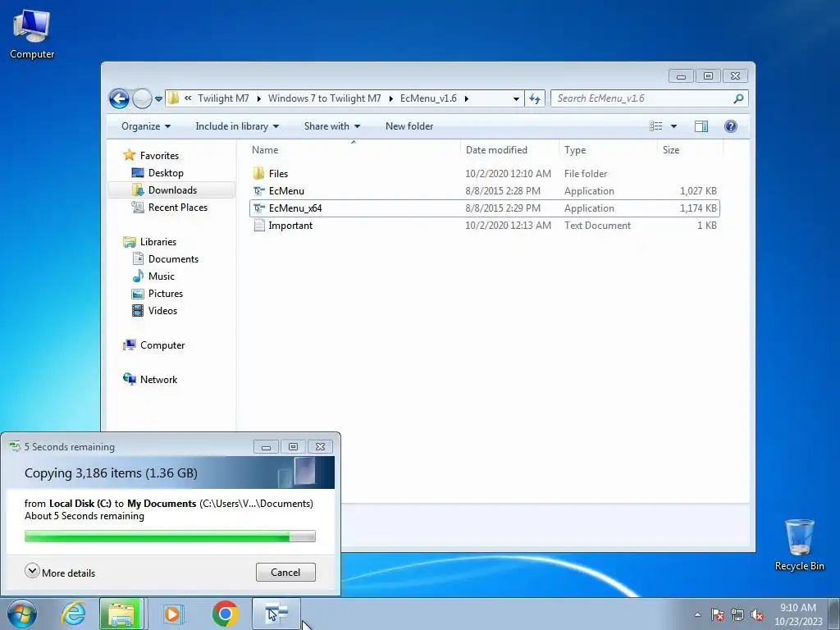This screenshot has width=840, height=630.
Task: Click the muted volume tray icon
Action: click(x=757, y=614)
